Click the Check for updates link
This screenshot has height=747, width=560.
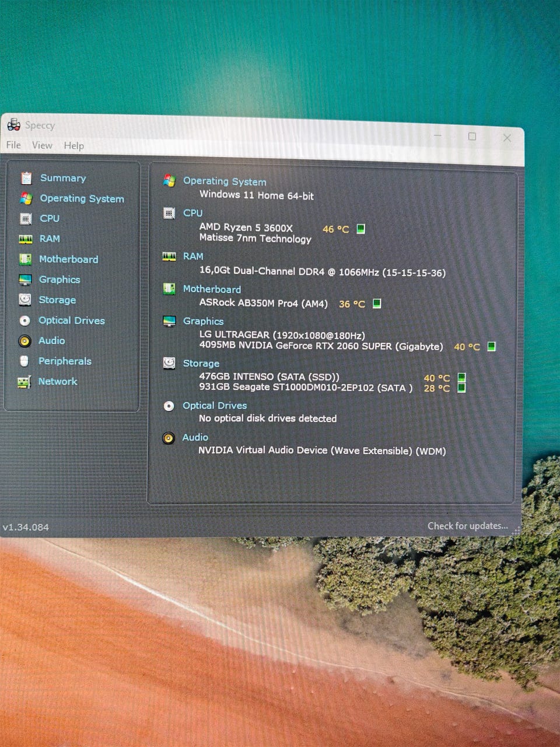coord(468,526)
